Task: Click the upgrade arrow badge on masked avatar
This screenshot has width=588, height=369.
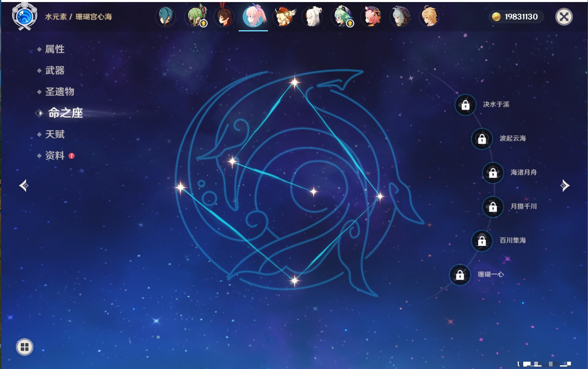Action: [x=204, y=24]
